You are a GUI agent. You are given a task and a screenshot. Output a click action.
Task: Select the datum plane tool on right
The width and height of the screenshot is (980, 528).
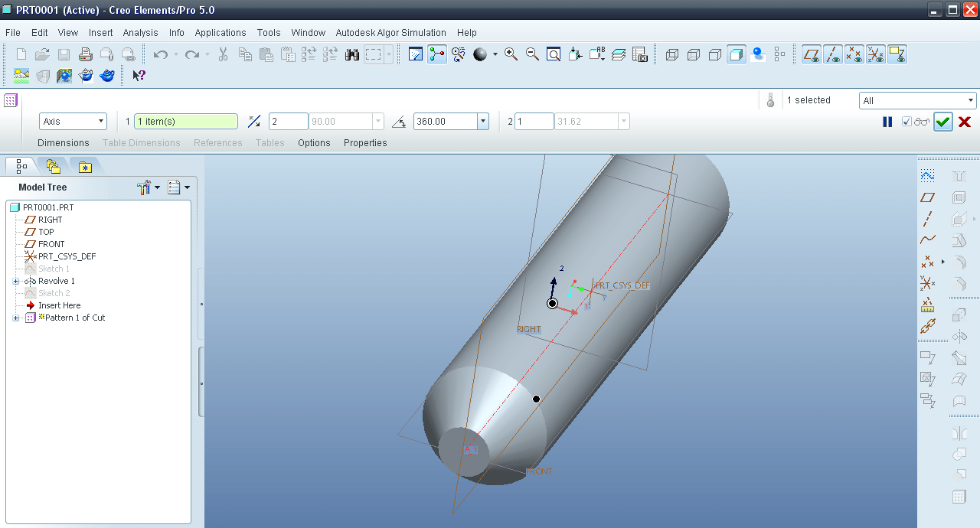(x=928, y=197)
